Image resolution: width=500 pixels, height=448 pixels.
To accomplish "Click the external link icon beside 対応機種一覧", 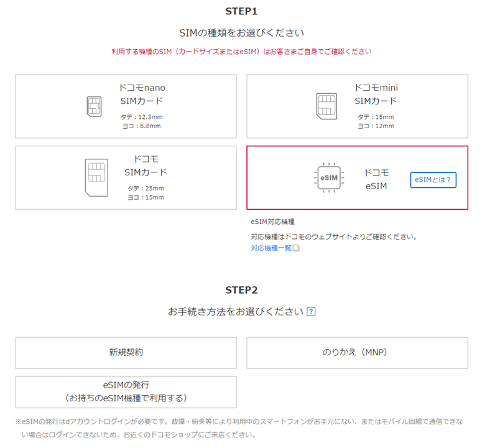I will click(296, 248).
